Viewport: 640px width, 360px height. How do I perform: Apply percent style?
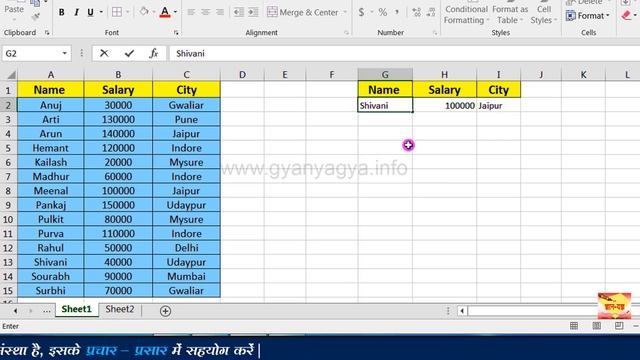tap(382, 12)
